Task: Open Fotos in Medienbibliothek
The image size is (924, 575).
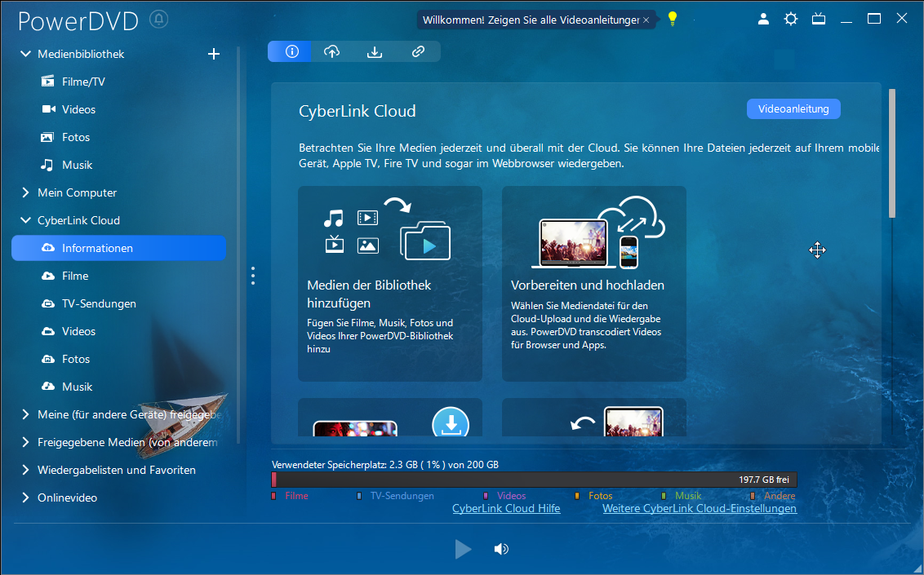Action: (76, 137)
